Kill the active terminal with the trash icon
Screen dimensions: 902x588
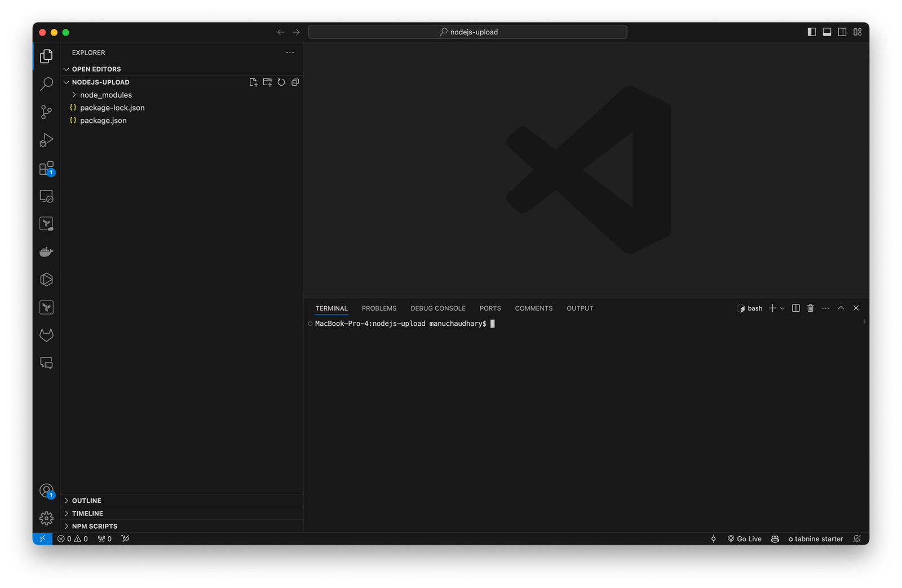[x=811, y=308]
